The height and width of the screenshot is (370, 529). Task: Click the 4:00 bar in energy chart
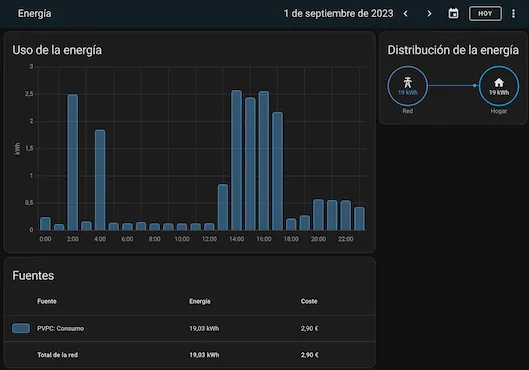(100, 180)
